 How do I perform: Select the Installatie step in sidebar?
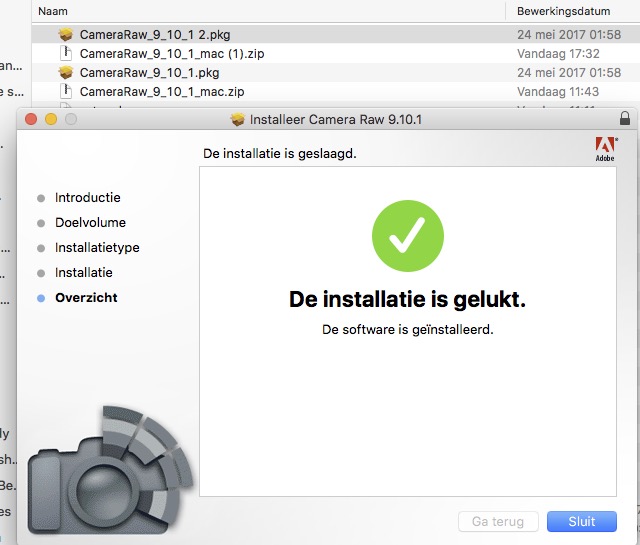(x=84, y=272)
